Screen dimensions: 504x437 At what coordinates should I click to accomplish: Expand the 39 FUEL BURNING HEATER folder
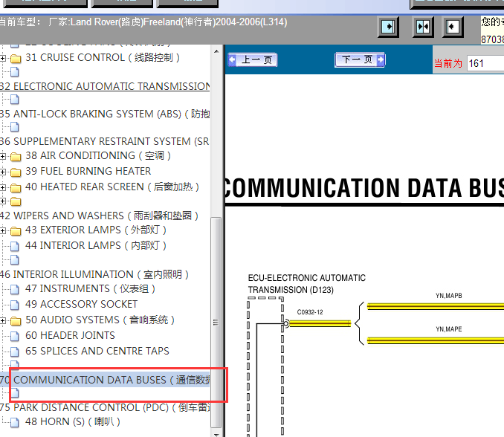2,172
